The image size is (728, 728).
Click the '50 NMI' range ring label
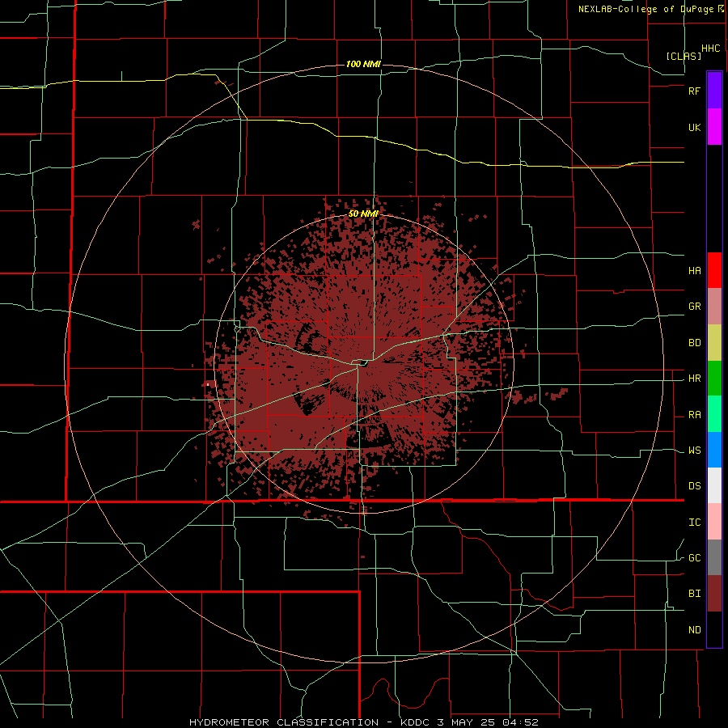(x=363, y=214)
